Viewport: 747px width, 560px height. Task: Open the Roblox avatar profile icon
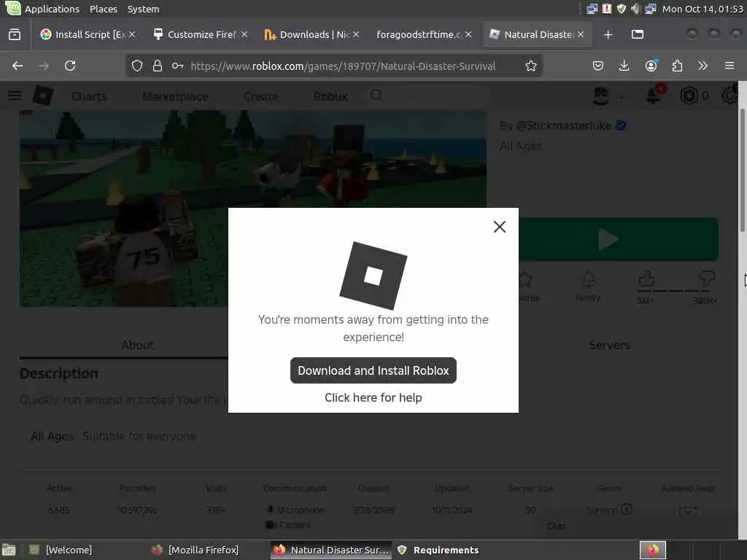coord(601,96)
